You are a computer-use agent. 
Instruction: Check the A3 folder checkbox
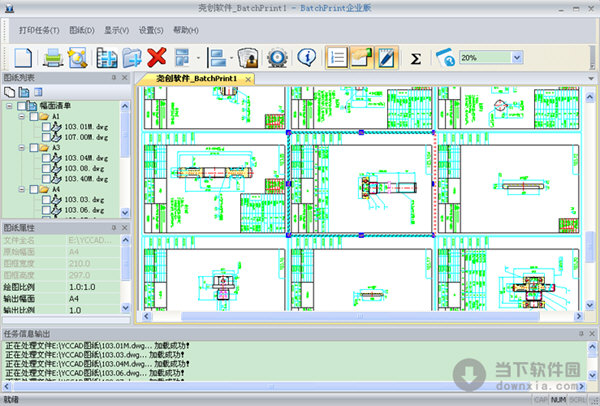tap(34, 148)
